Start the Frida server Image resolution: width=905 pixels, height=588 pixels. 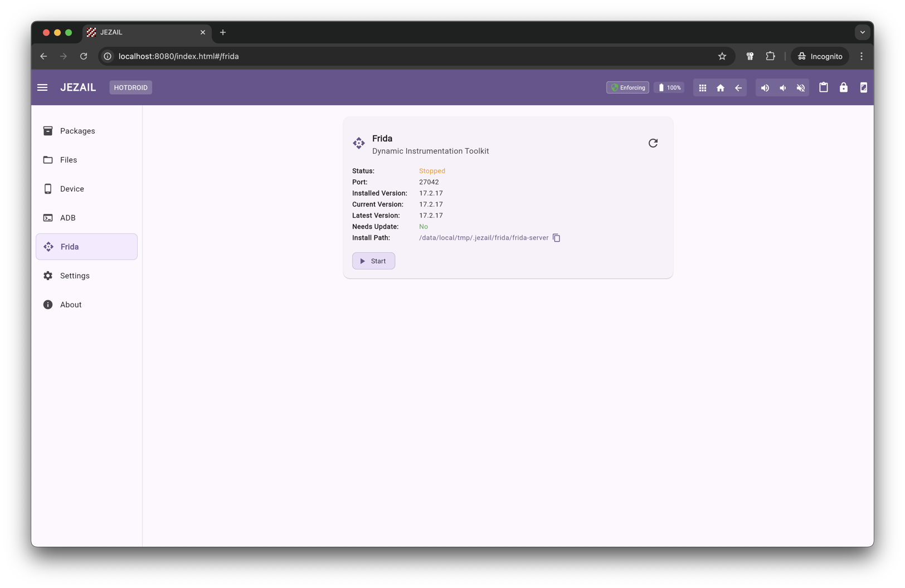point(373,261)
